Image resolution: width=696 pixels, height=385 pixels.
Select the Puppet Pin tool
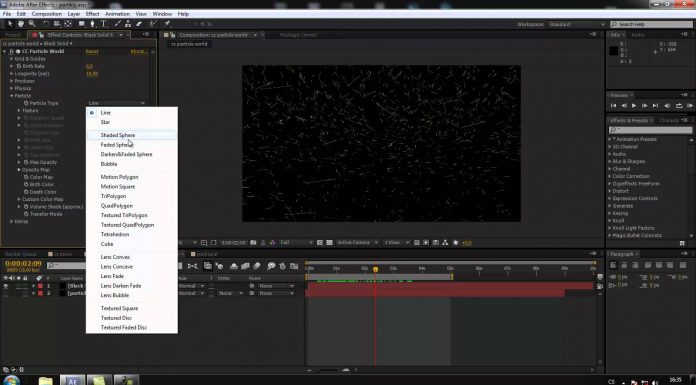(167, 24)
